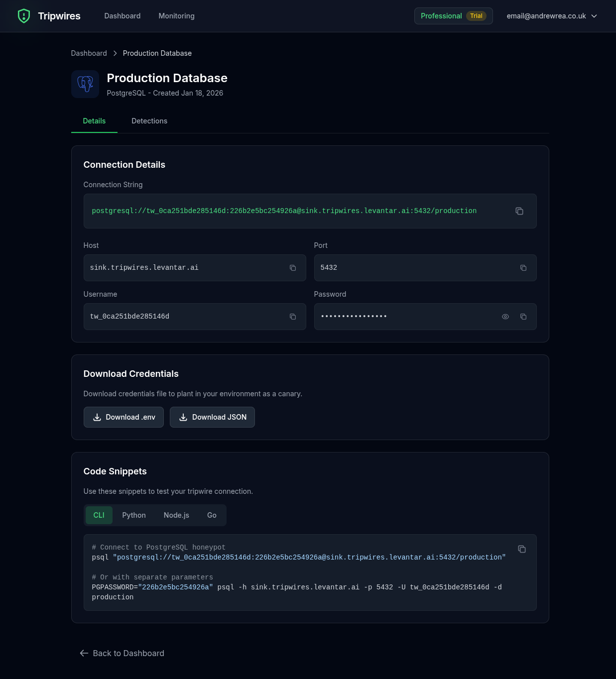Click the Download .env button
The image size is (616, 679).
click(x=123, y=417)
